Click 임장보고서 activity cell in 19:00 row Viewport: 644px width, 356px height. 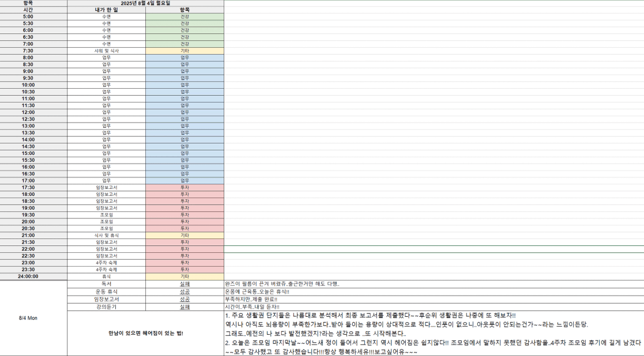(107, 208)
